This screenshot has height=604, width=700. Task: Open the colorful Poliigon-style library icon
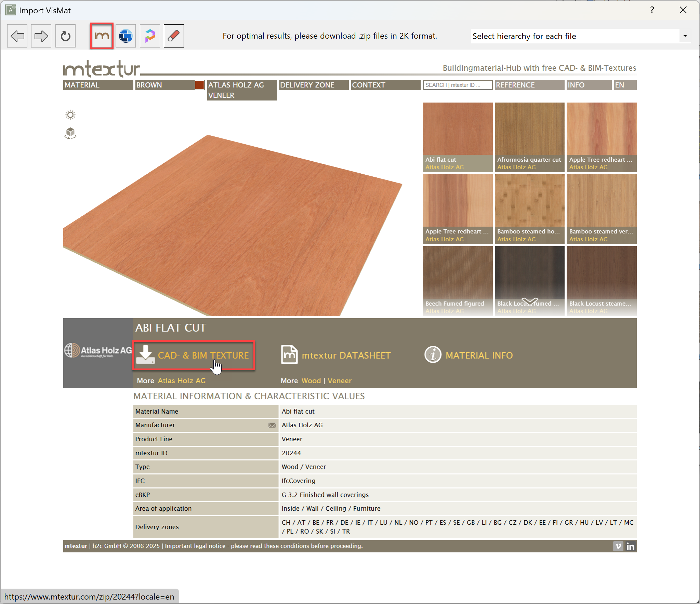tap(150, 36)
